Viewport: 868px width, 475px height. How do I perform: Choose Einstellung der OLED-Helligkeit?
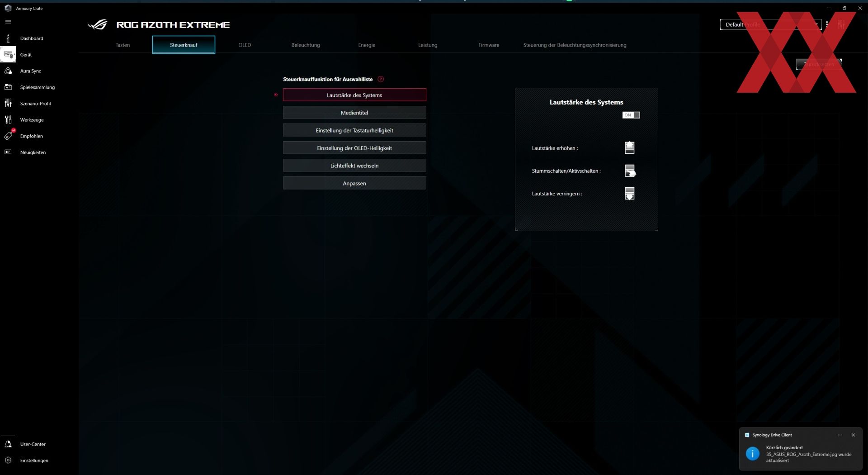point(354,148)
